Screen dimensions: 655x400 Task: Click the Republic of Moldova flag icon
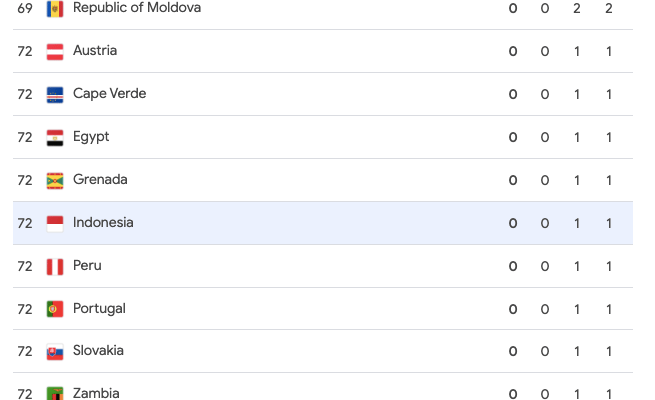(x=55, y=8)
